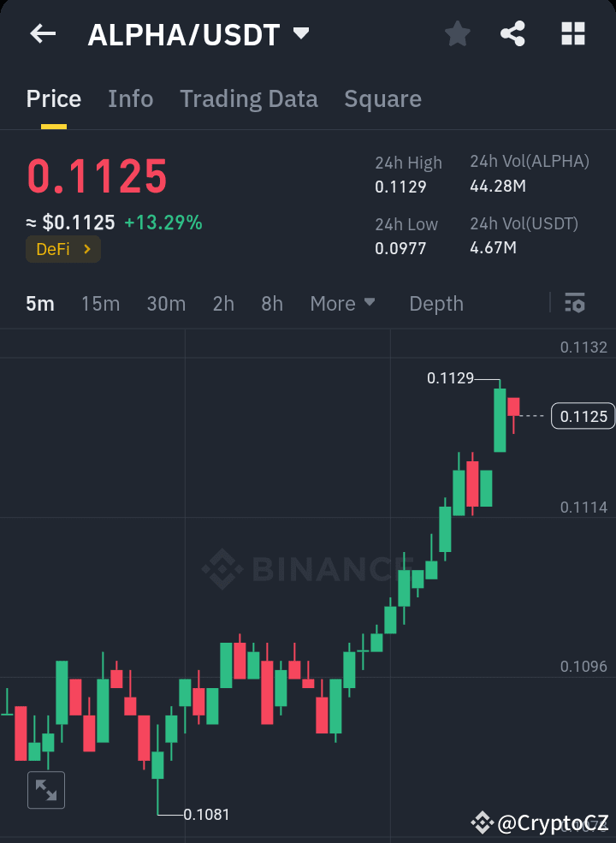The height and width of the screenshot is (843, 616).
Task: Open the ALPHA/USDT pair selector dropdown
Action: coord(300,34)
